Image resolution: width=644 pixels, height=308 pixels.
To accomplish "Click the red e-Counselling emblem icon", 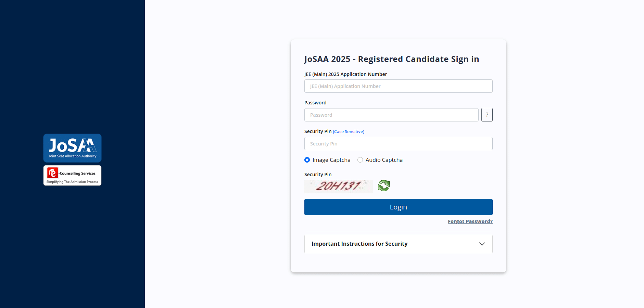I will tap(53, 173).
